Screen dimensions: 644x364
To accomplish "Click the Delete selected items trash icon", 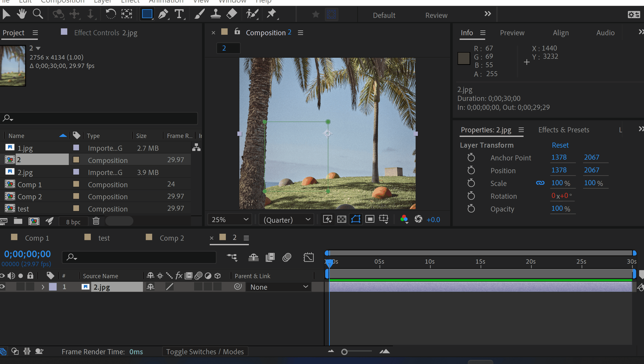I will coord(96,221).
